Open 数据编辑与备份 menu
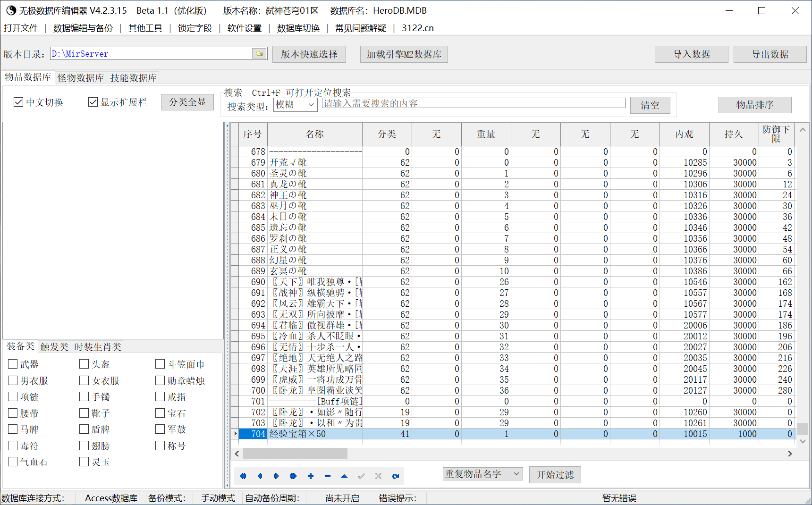This screenshot has width=812, height=505. 83,28
